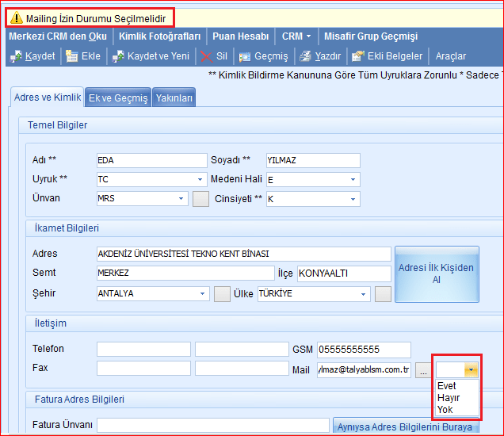This screenshot has height=436, width=504.
Task: Click the GSM phone number field
Action: 363,350
